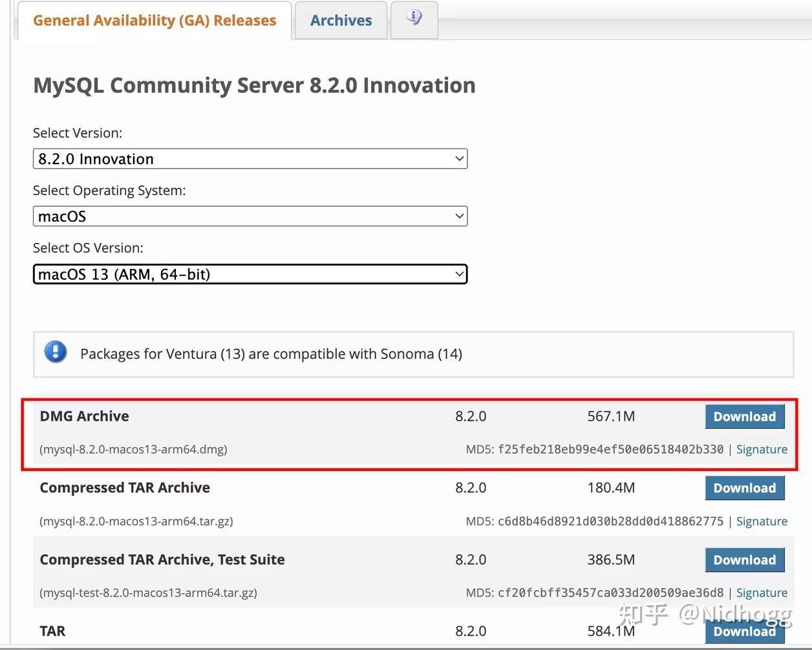Screen dimensions: 812x650
Task: Click the mysql-test-8.2.0-macos13-arm64.tar.gz filename
Action: point(149,593)
